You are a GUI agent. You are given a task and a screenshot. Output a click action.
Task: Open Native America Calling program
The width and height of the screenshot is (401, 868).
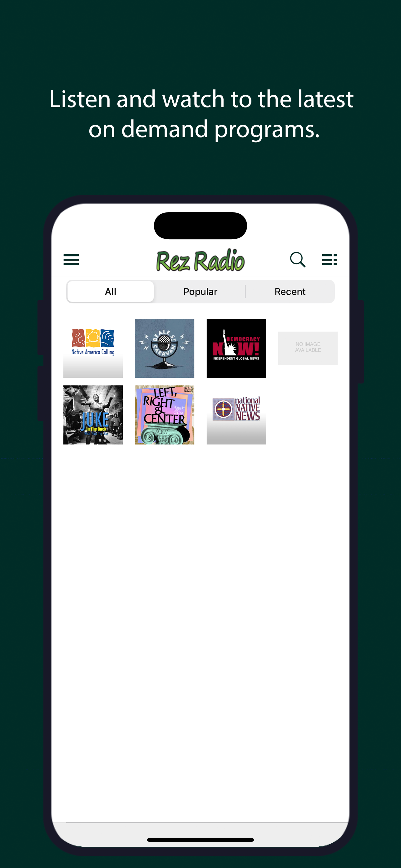(93, 348)
